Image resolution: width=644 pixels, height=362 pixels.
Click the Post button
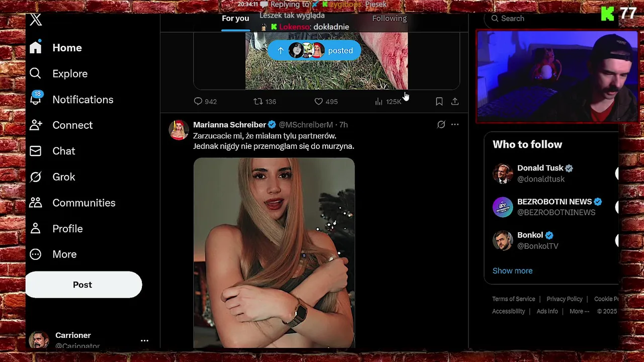point(84,285)
